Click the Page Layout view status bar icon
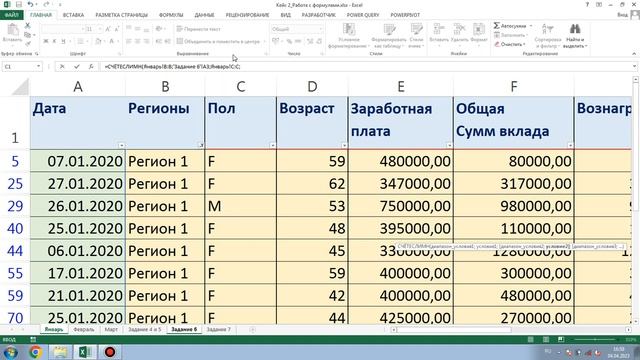The height and width of the screenshot is (360, 640). (546, 339)
